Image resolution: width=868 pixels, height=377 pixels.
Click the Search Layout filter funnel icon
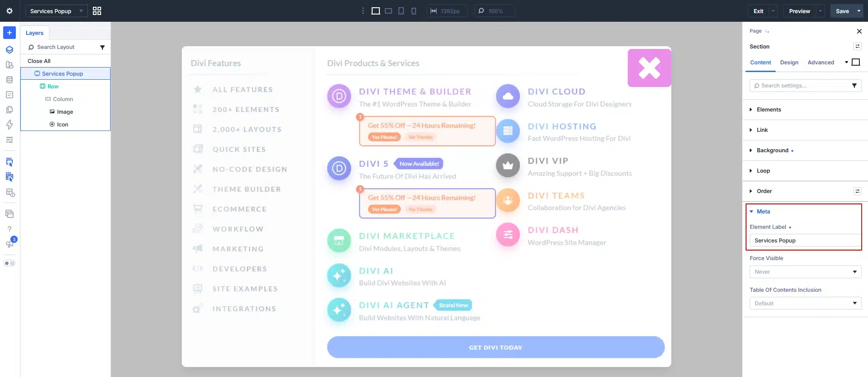click(x=102, y=48)
